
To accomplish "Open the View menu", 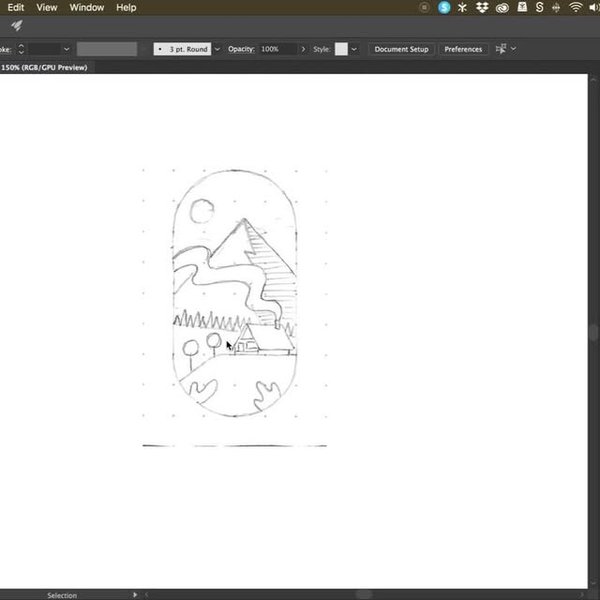I will (47, 7).
